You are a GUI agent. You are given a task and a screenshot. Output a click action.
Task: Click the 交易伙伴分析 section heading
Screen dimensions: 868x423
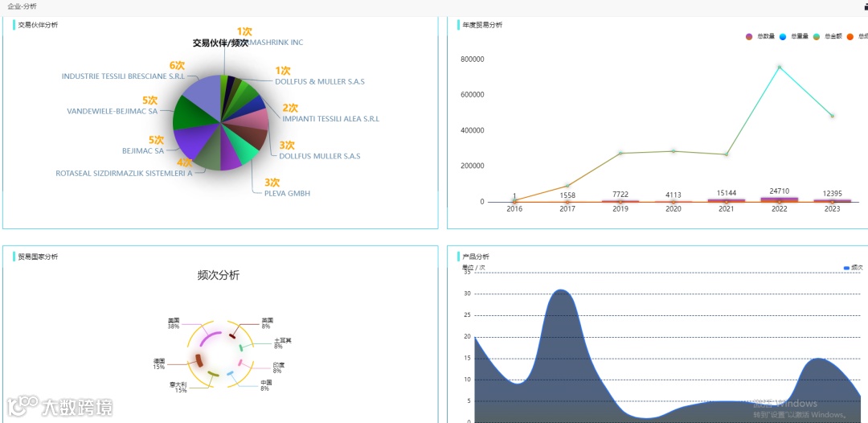pyautogui.click(x=38, y=25)
